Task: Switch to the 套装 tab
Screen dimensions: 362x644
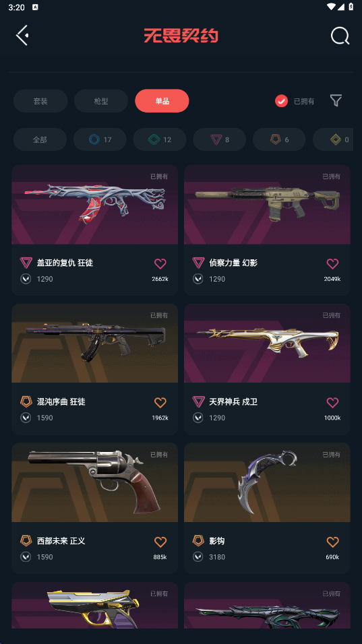Action: click(x=40, y=100)
